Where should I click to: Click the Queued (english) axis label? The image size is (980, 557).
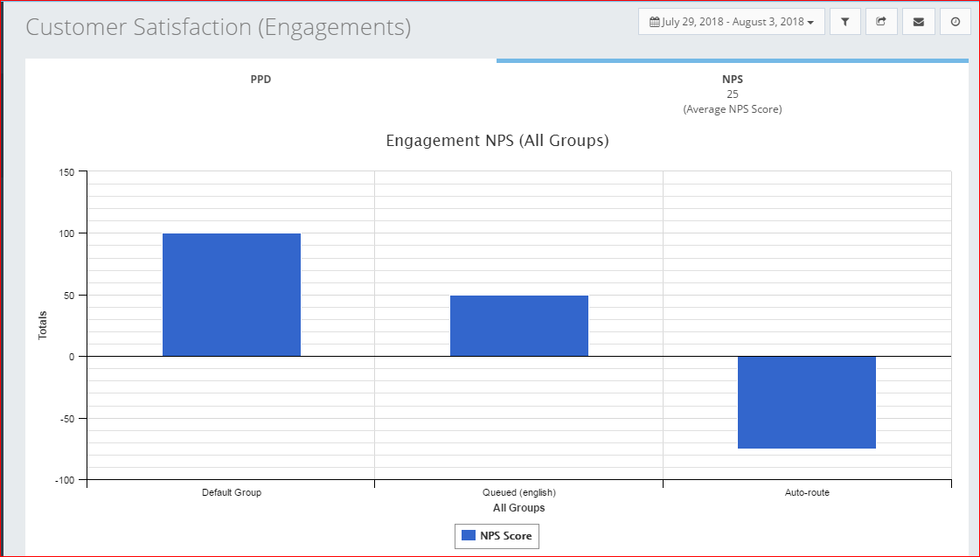[519, 492]
